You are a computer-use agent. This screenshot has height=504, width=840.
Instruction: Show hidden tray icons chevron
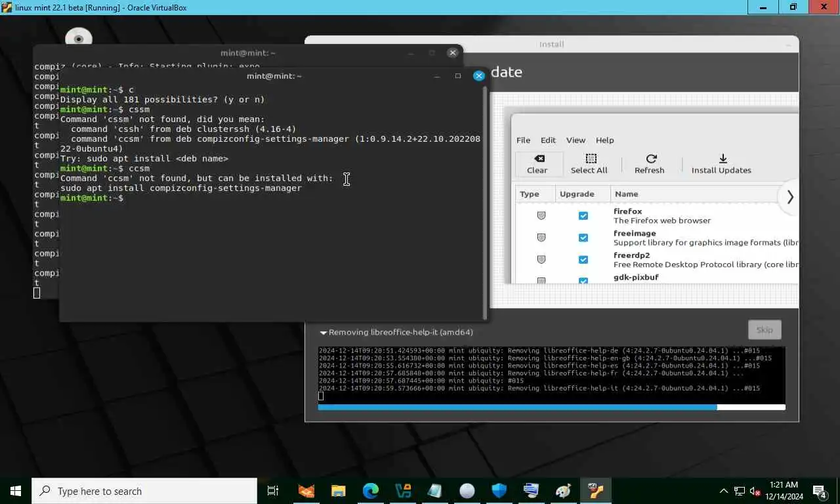[x=724, y=491]
